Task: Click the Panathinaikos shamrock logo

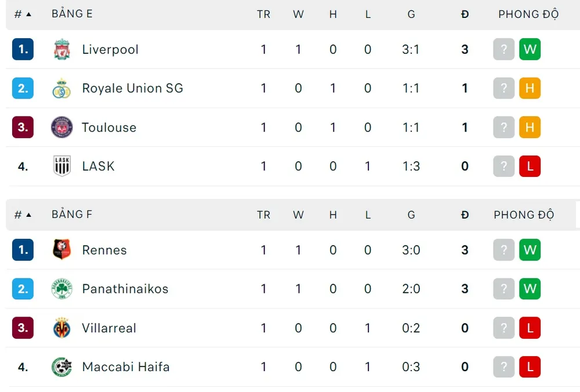Action: coord(61,289)
